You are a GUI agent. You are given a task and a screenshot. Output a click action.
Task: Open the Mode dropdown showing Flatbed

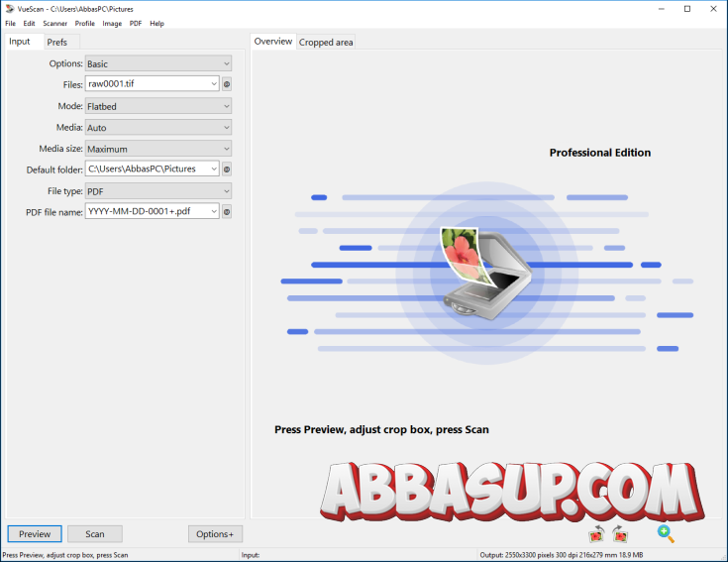click(158, 106)
